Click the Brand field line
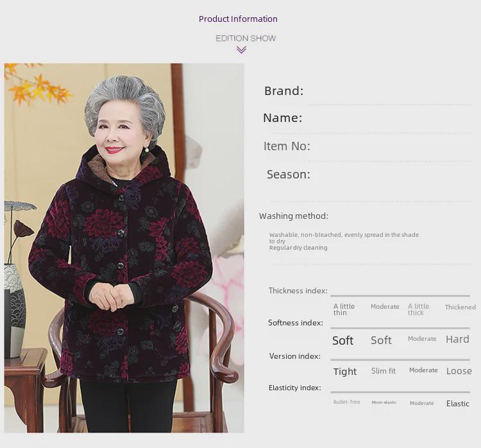This screenshot has height=448, width=481. (x=389, y=103)
